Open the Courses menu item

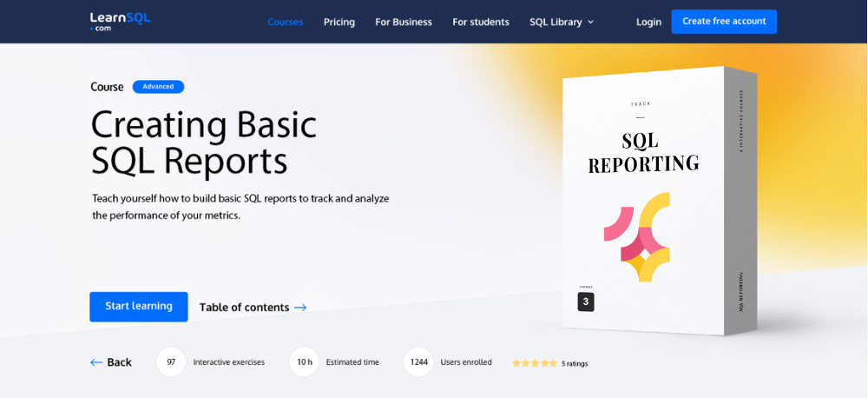coord(285,23)
